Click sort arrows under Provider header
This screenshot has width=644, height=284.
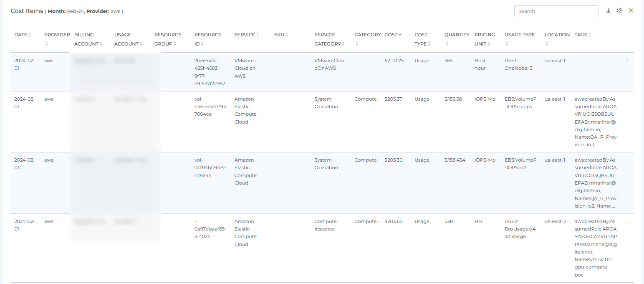[46, 43]
